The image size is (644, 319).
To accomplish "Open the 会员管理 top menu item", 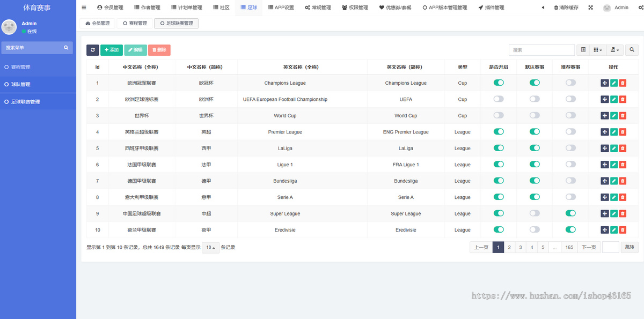I will [110, 8].
